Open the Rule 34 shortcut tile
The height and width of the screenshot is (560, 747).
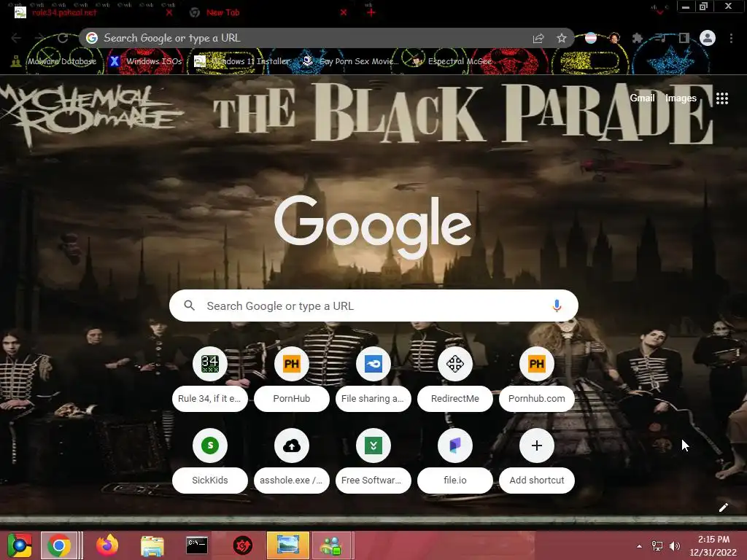tap(210, 381)
